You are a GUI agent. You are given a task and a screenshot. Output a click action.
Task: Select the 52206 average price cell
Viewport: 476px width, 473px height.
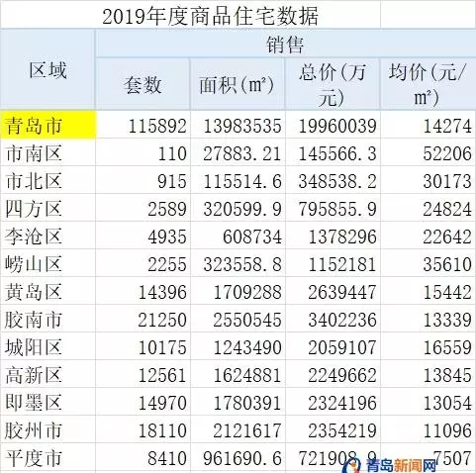click(x=428, y=152)
